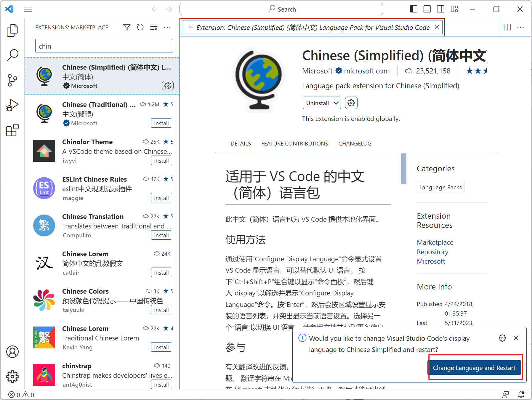The height and width of the screenshot is (400, 532).
Task: Click the large globe extension icon
Action: pyautogui.click(x=259, y=80)
